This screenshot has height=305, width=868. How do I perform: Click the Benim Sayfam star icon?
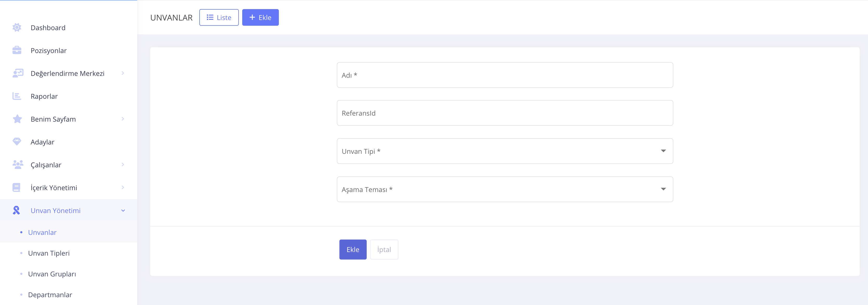pos(17,119)
